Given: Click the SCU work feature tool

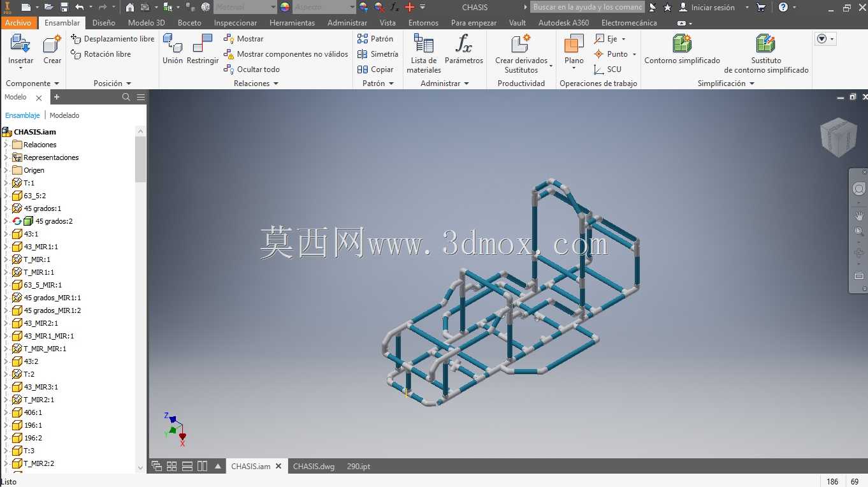Looking at the screenshot, I should [607, 69].
